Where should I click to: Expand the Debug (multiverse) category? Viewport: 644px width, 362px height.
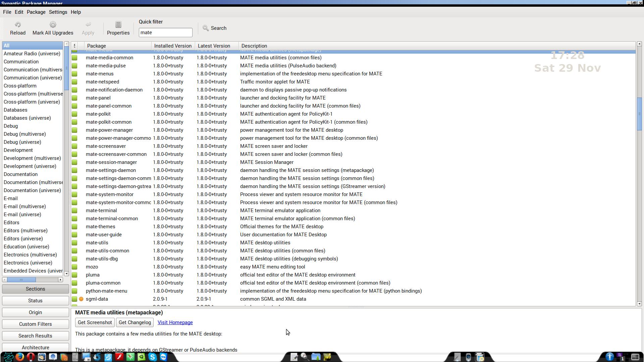click(24, 133)
